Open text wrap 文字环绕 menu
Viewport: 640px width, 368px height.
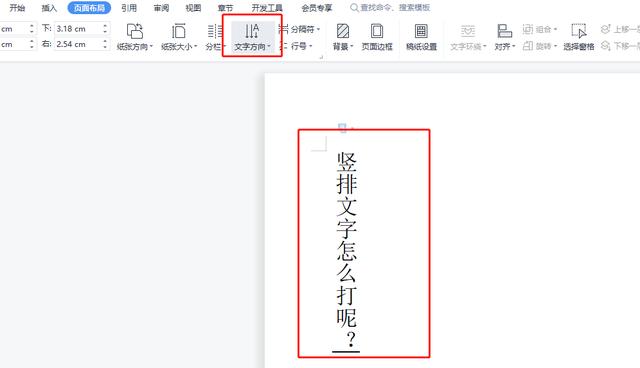[468, 37]
